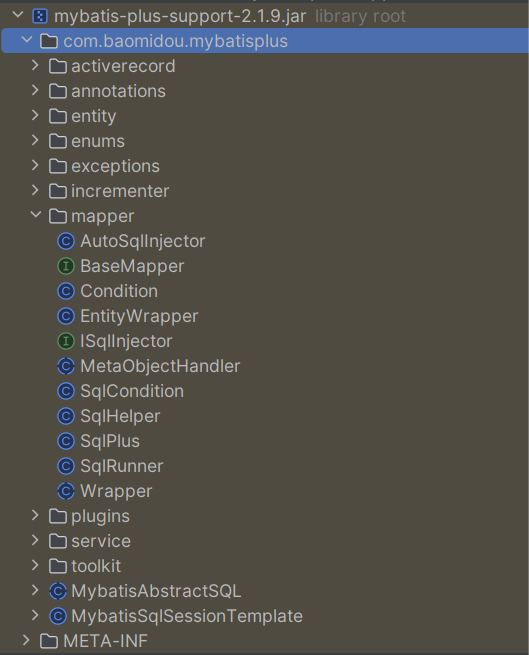Screen dimensions: 529x655
Task: Select the Condition class entry
Action: click(119, 291)
